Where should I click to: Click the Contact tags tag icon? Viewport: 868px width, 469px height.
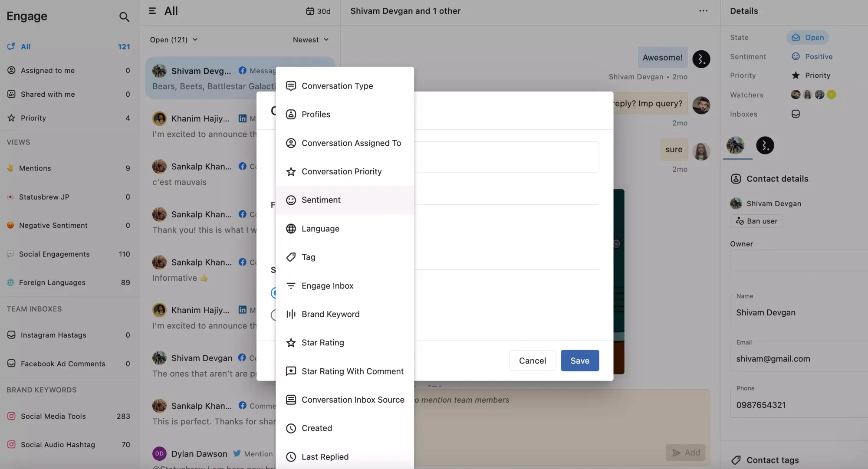736,460
